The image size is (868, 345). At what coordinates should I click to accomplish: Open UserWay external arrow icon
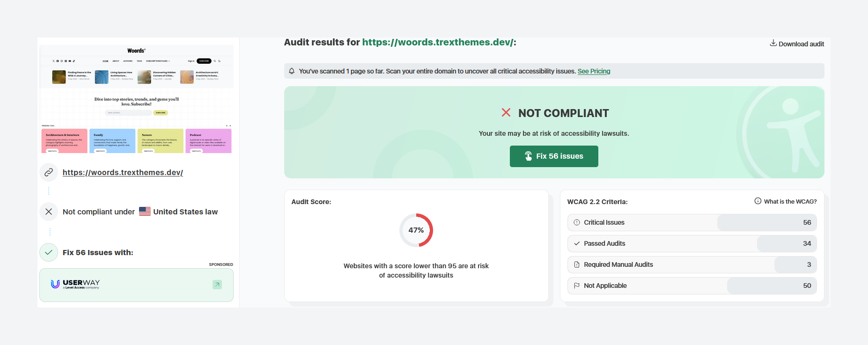[217, 285]
